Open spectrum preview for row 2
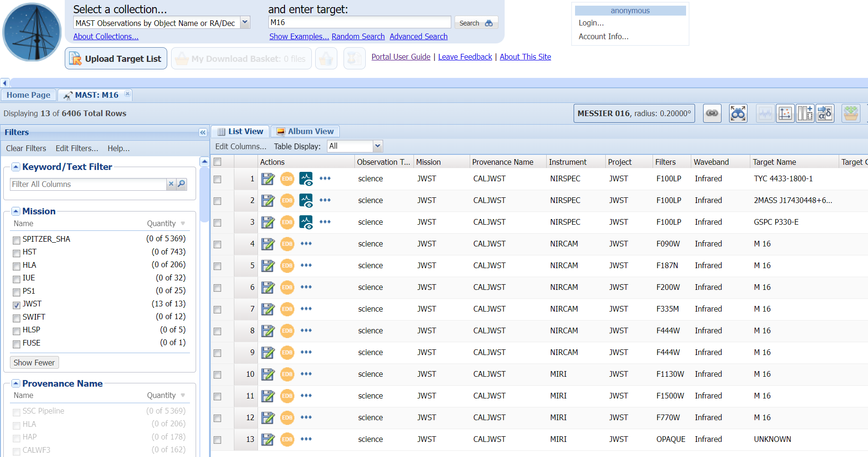868x457 pixels. tap(306, 201)
